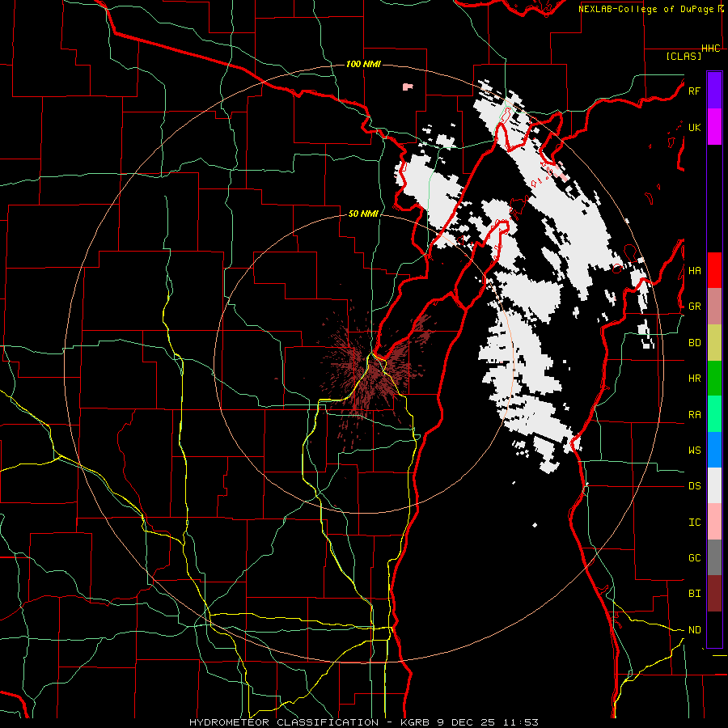Click the IC legend label
Viewport: 728px width, 728px height.
pos(694,523)
